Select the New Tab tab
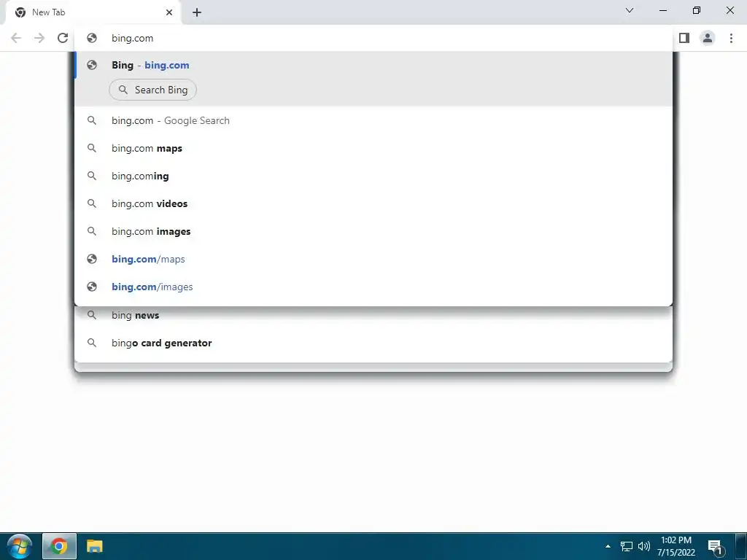Image resolution: width=747 pixels, height=560 pixels. 93,12
